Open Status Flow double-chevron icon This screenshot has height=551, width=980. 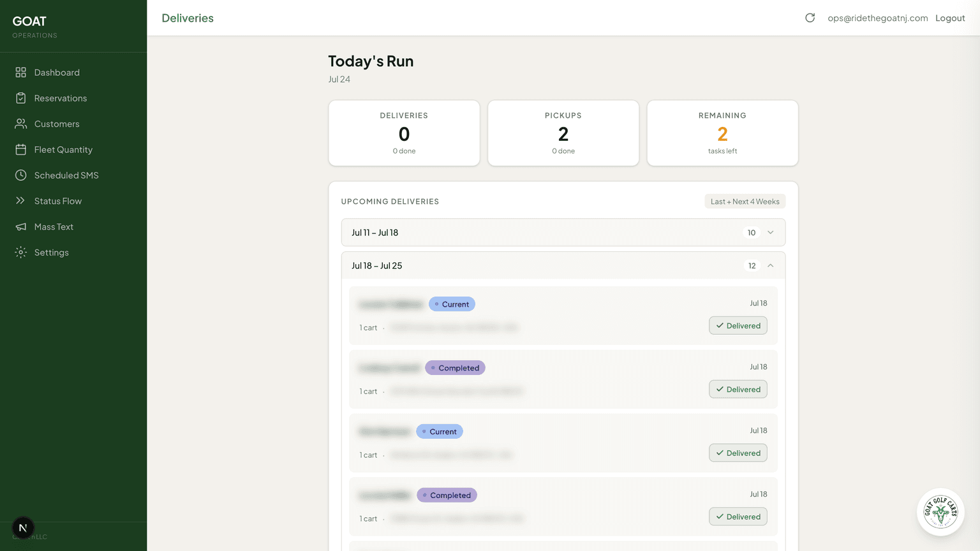pos(21,201)
